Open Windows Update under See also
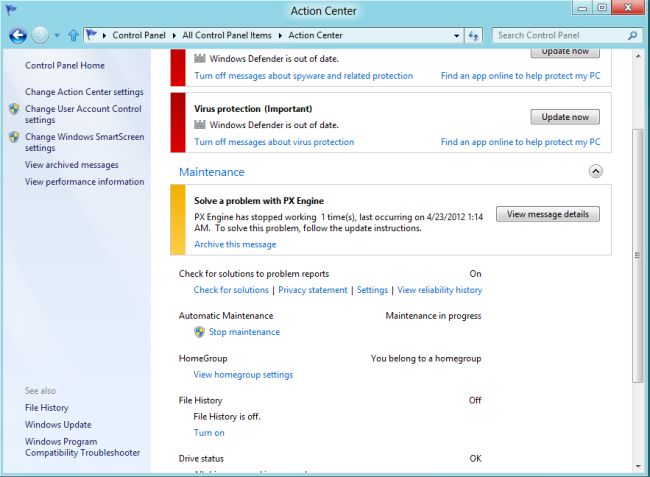The width and height of the screenshot is (650, 477). point(58,425)
